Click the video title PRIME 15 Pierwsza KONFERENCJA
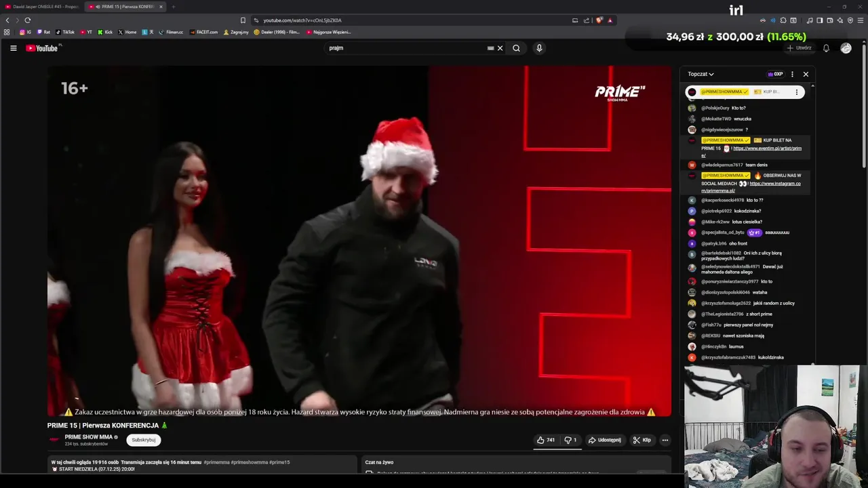Viewport: 868px width, 488px height. click(107, 426)
